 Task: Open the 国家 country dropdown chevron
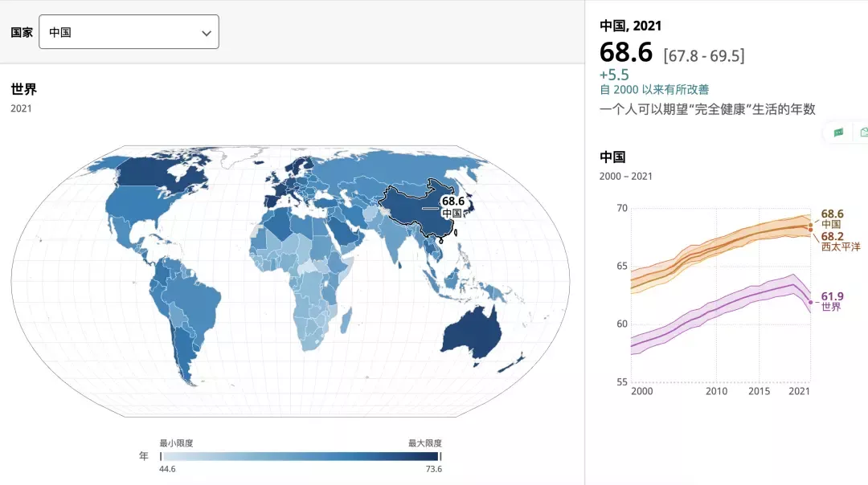pyautogui.click(x=207, y=33)
